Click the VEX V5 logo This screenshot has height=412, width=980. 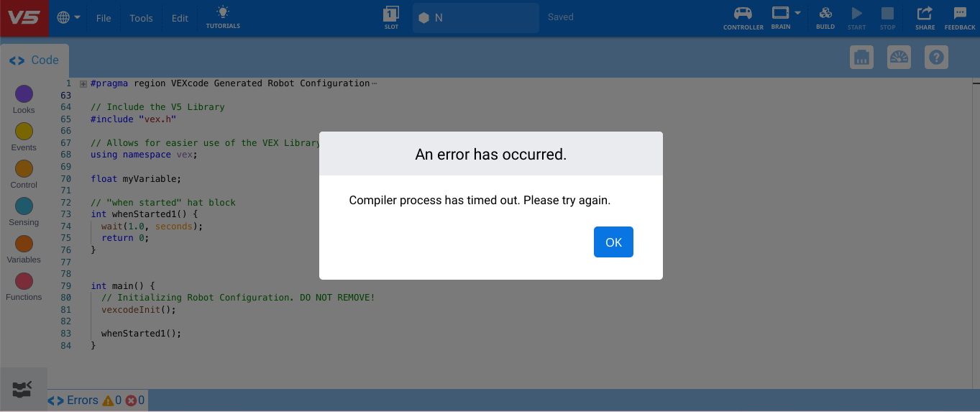(24, 18)
